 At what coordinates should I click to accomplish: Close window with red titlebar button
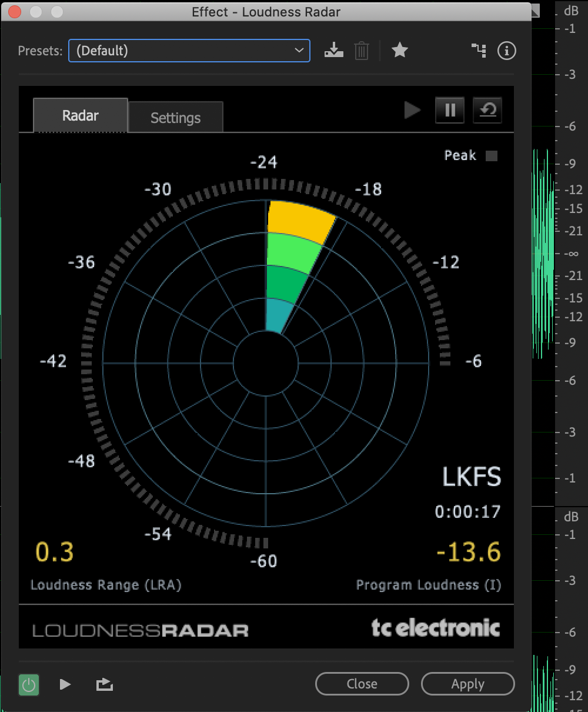(x=15, y=12)
